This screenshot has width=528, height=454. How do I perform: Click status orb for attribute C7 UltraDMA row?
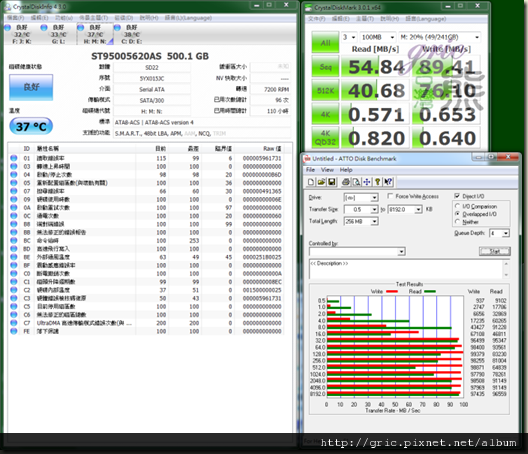coord(14,323)
